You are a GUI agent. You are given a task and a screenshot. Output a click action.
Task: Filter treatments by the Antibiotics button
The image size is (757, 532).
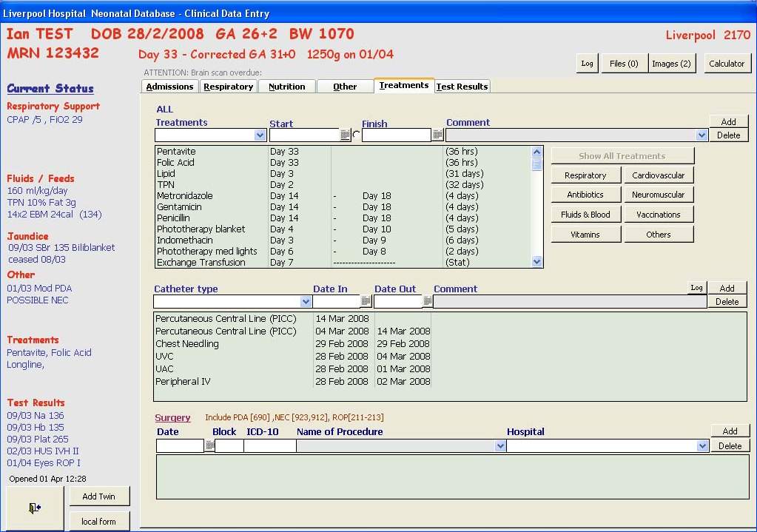(585, 195)
